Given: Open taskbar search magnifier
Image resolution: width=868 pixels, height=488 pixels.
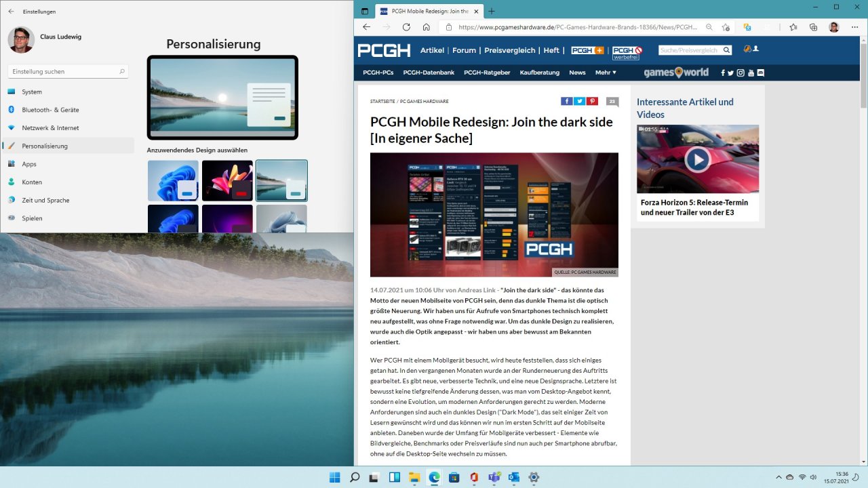Looking at the screenshot, I should point(355,477).
